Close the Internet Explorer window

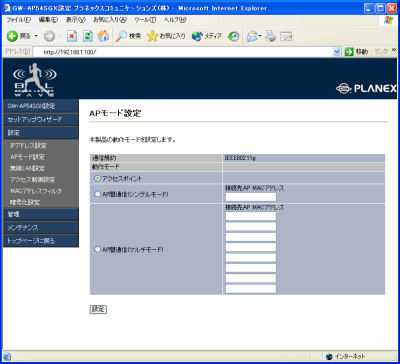[391, 8]
